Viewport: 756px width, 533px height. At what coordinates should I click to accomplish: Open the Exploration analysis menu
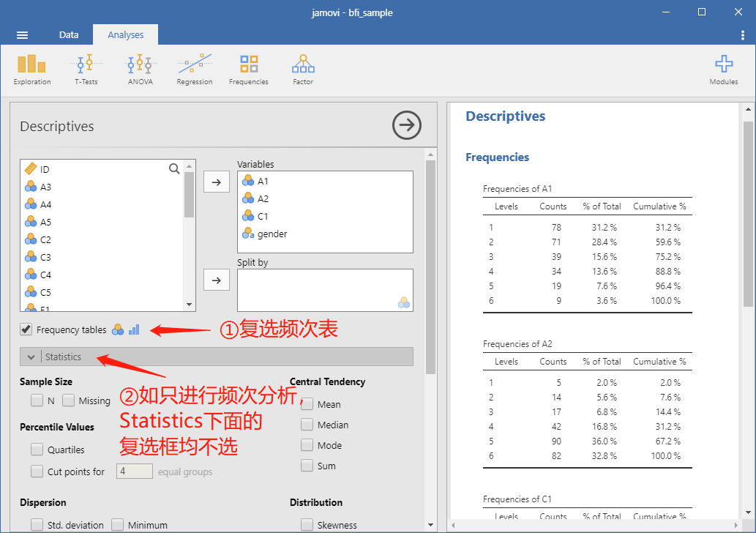(31, 70)
